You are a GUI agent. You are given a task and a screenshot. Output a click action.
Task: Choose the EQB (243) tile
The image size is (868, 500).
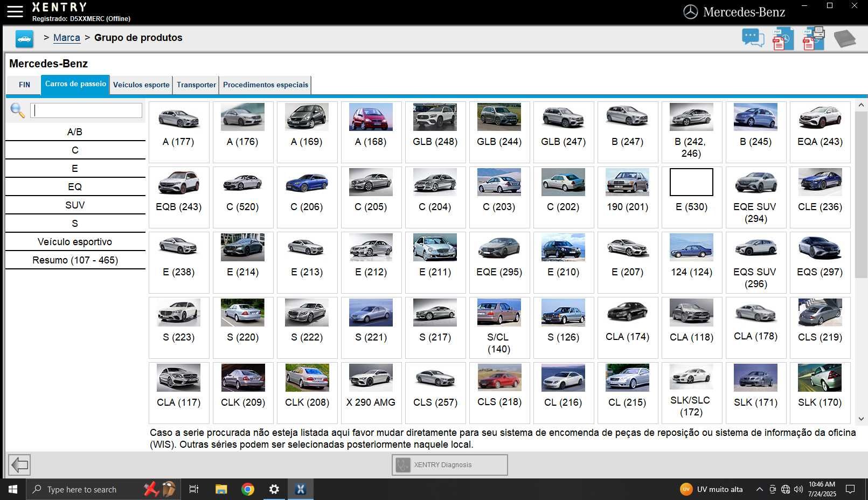coord(178,197)
